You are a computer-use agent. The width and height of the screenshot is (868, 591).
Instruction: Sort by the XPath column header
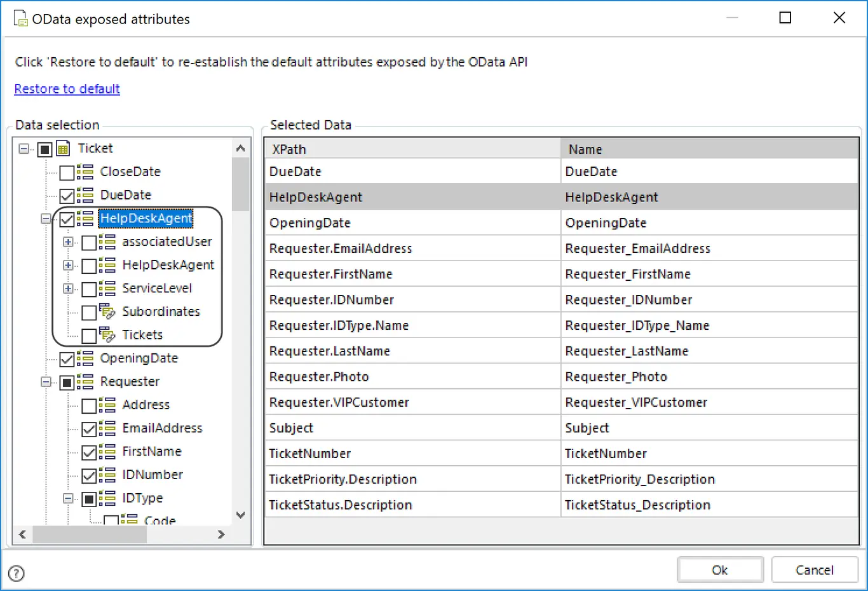pyautogui.click(x=413, y=149)
